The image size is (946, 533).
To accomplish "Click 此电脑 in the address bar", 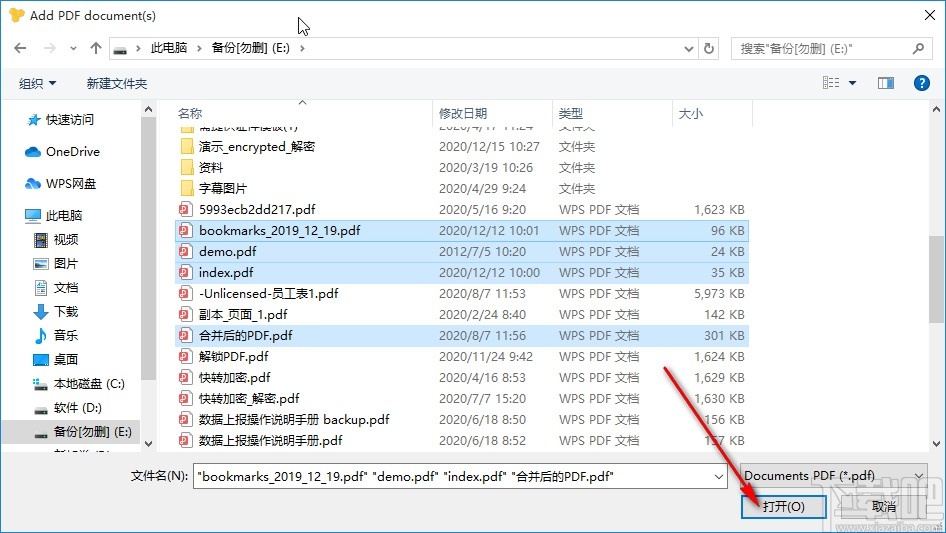I will (x=169, y=48).
